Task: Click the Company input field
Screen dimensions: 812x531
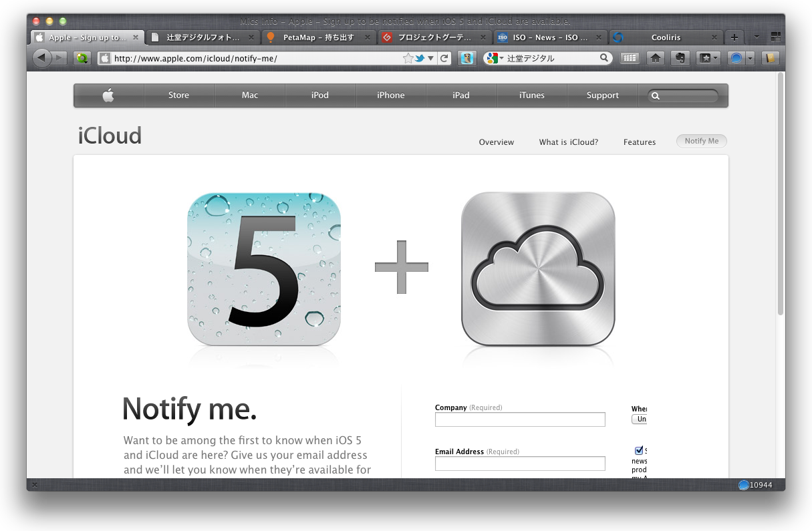Action: pyautogui.click(x=520, y=419)
